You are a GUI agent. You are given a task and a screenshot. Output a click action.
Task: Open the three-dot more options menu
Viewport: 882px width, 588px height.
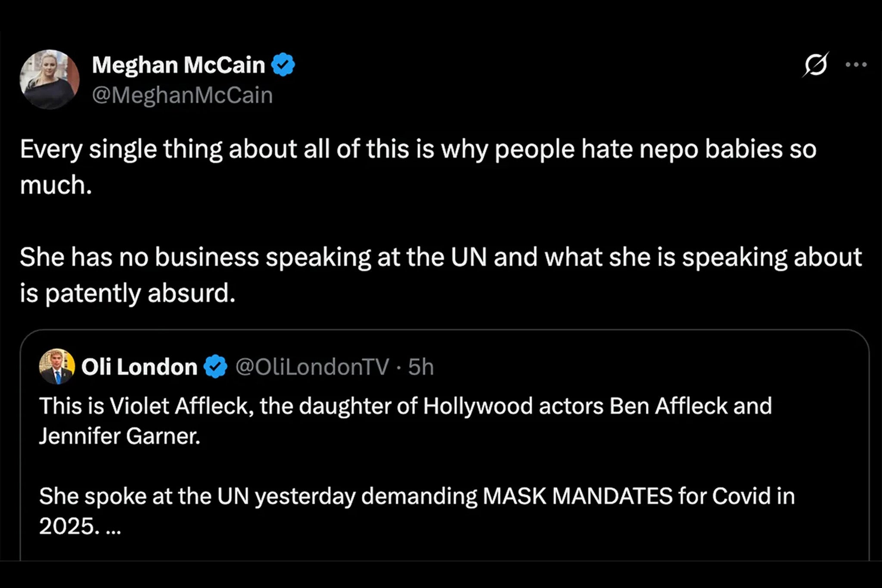coord(856,65)
